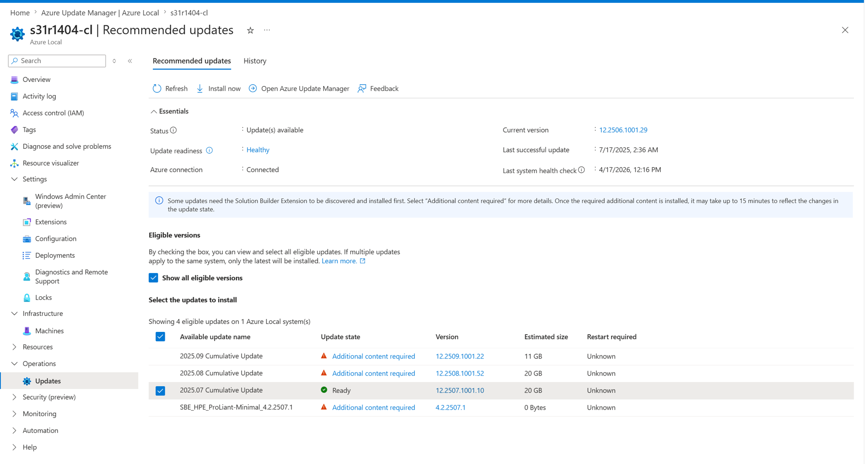The width and height of the screenshot is (868, 464).
Task: Click the Machines icon
Action: (x=27, y=331)
